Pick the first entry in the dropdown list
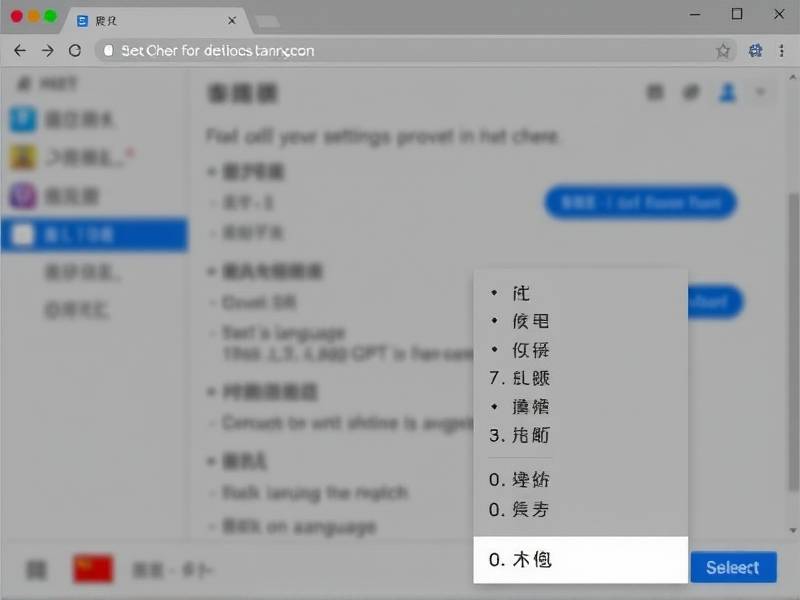Screen dimensions: 800x600 point(580,293)
